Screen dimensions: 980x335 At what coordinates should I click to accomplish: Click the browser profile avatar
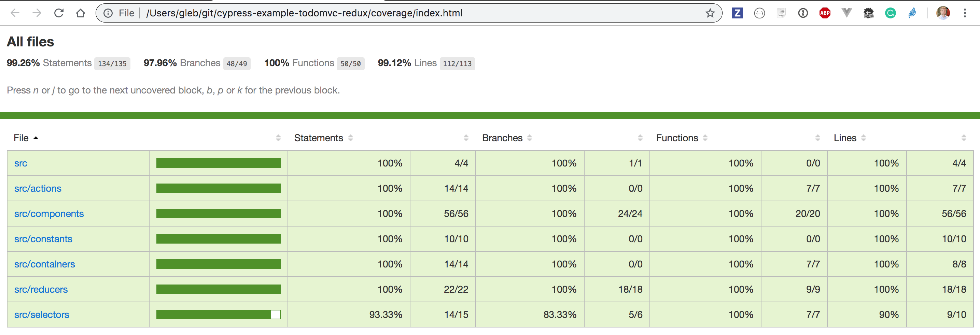pyautogui.click(x=943, y=13)
